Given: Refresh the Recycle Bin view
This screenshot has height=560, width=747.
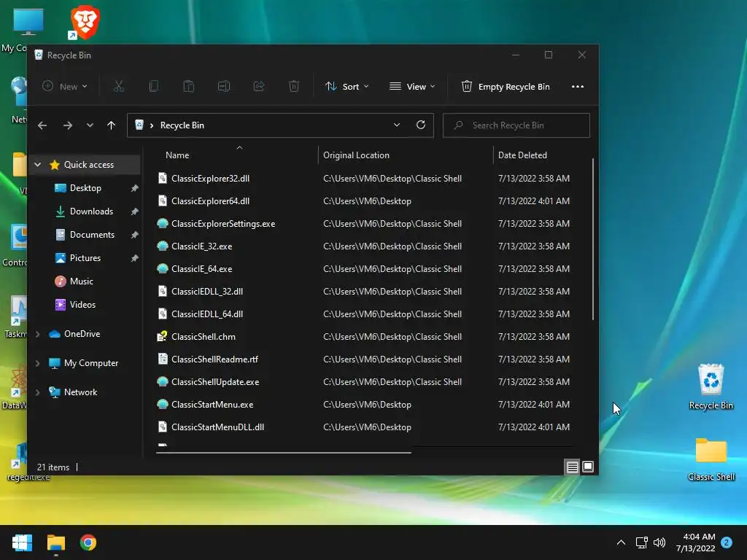Looking at the screenshot, I should point(421,125).
